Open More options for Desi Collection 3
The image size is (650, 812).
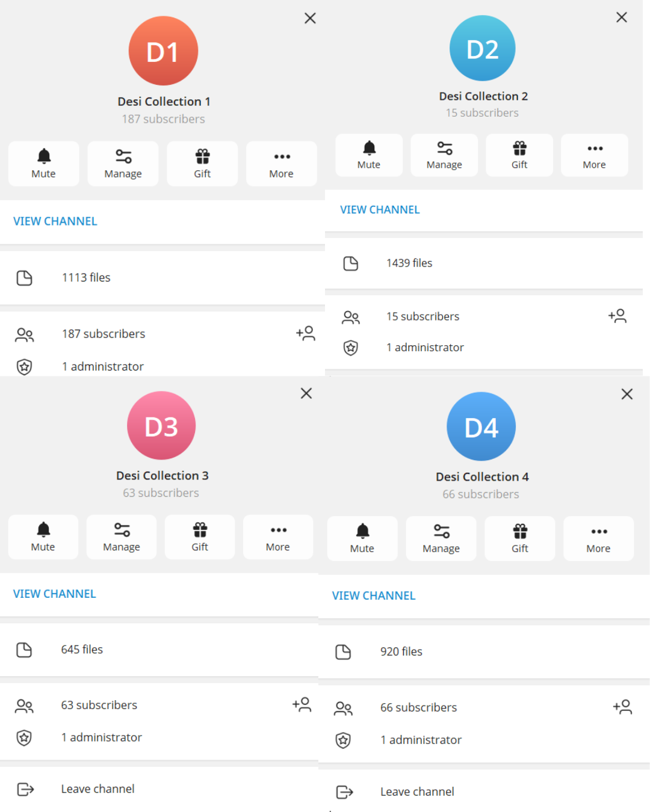pyautogui.click(x=278, y=537)
